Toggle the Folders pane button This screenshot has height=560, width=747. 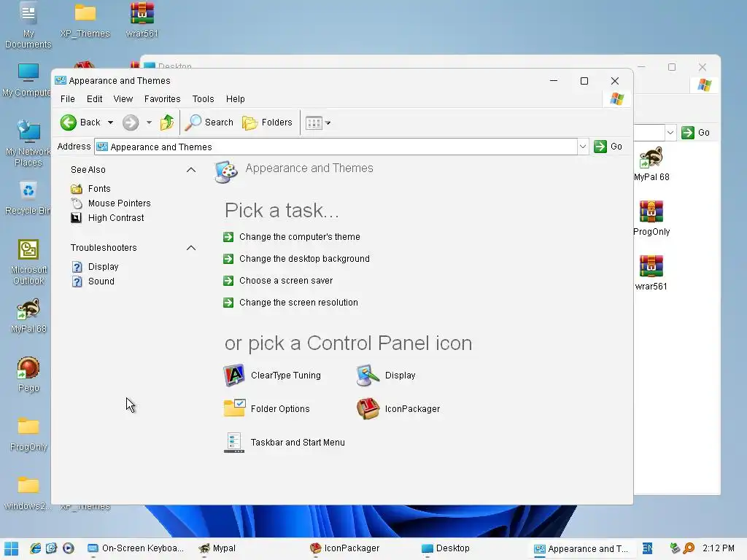coord(267,122)
